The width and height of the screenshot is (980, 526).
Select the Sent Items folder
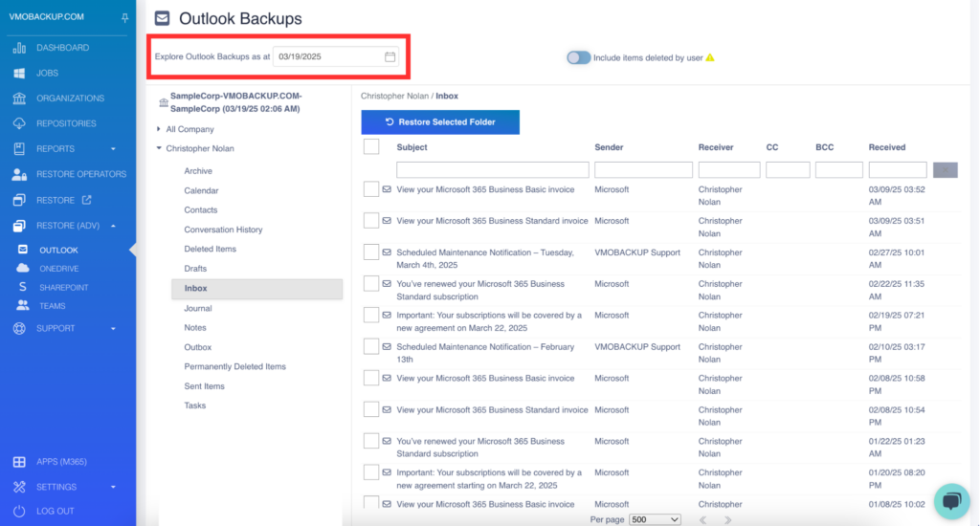pyautogui.click(x=204, y=386)
